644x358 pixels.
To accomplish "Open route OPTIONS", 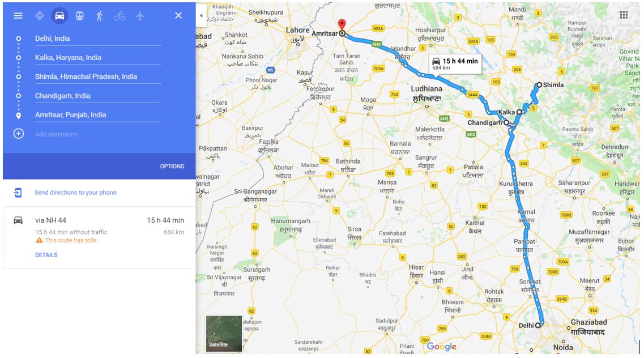I will (x=172, y=167).
